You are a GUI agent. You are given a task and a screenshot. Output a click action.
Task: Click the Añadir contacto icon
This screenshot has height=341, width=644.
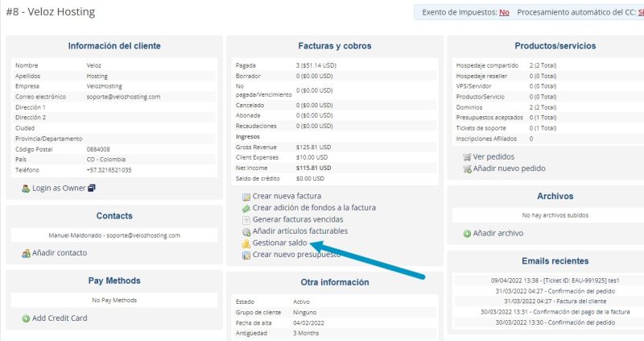coord(26,253)
